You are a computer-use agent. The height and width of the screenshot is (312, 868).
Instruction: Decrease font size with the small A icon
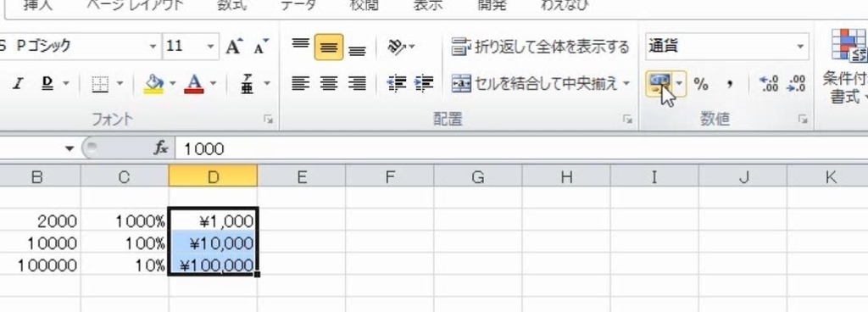(x=261, y=47)
